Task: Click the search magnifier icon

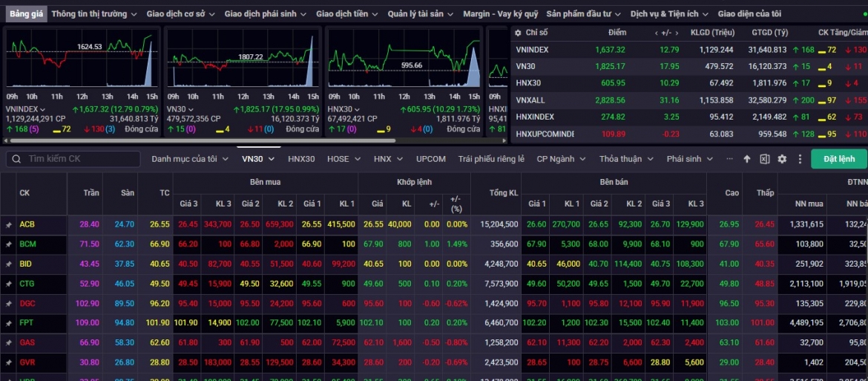Action: coord(17,159)
